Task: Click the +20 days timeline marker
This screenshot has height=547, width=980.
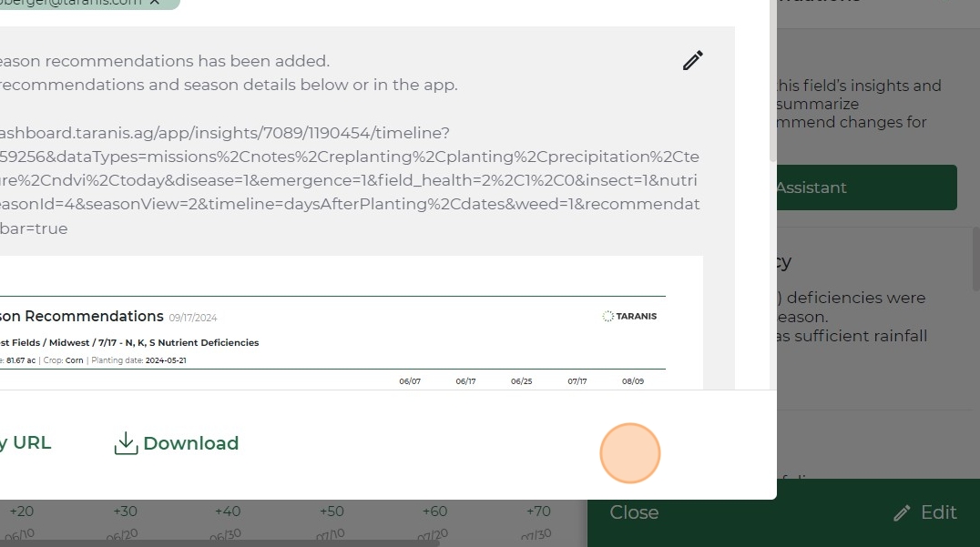Action: 22,512
